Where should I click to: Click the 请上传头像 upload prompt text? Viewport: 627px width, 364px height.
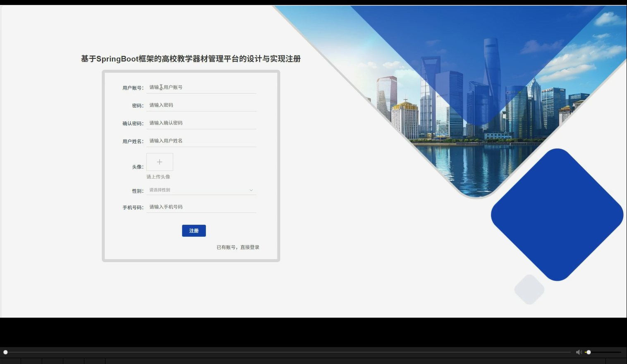pyautogui.click(x=158, y=177)
